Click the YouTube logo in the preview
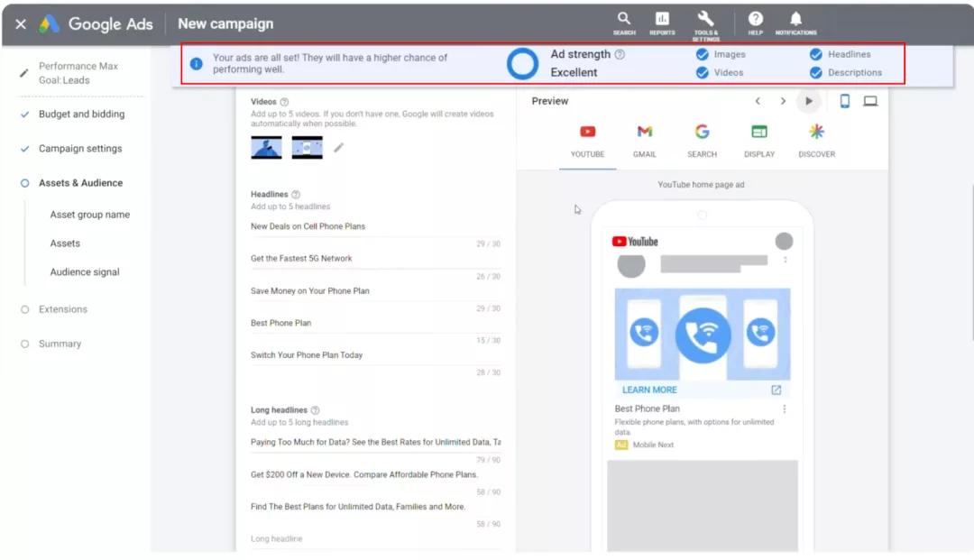974x560 pixels. tap(635, 242)
